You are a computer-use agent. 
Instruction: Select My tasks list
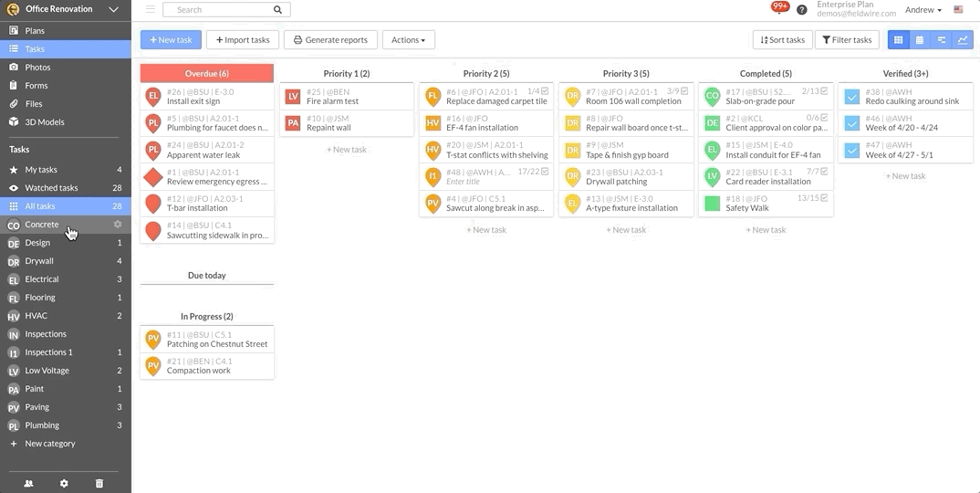coord(66,170)
